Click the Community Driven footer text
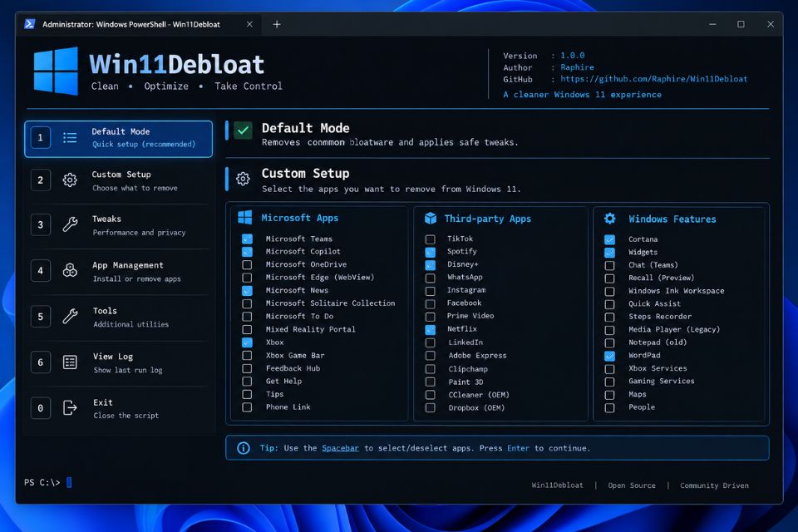The width and height of the screenshot is (798, 532). (714, 485)
